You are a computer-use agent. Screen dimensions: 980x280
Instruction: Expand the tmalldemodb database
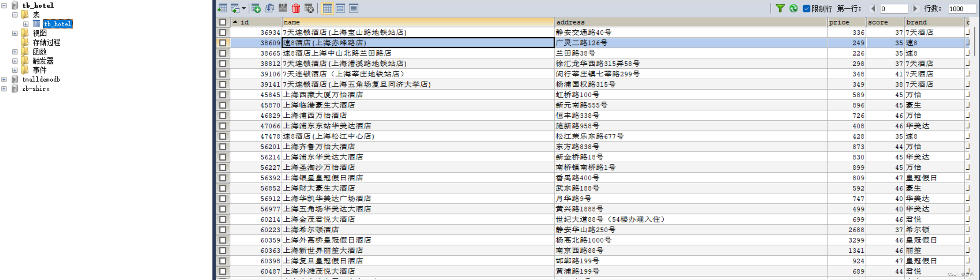(4, 79)
